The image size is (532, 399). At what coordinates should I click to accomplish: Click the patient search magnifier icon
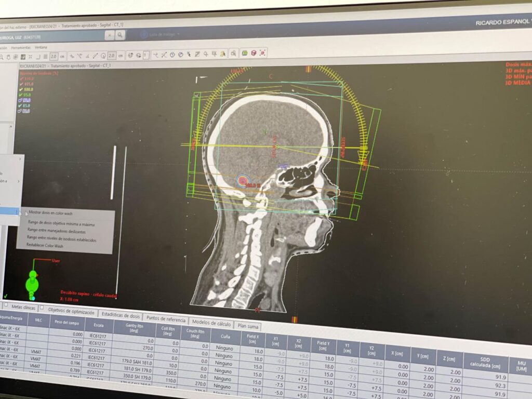tap(121, 35)
